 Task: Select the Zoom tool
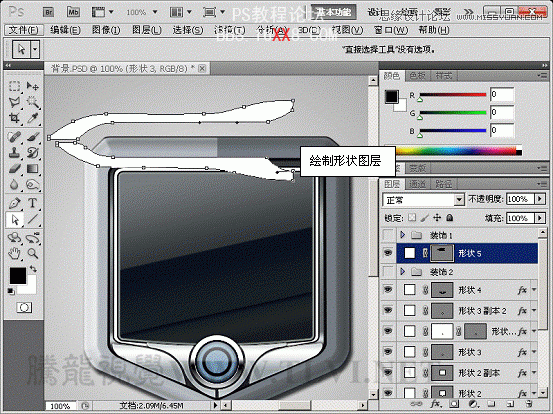[x=33, y=253]
